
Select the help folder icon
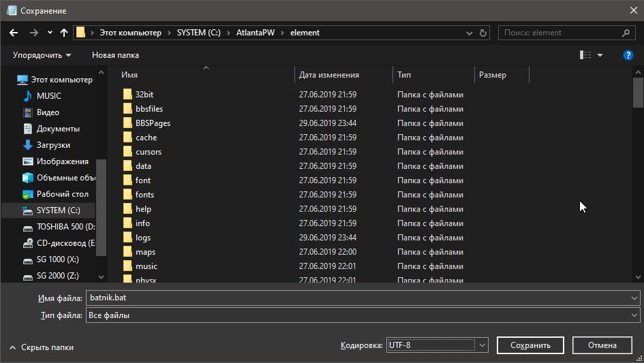coord(127,209)
